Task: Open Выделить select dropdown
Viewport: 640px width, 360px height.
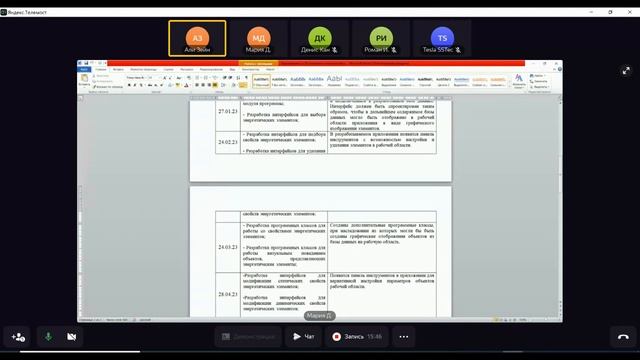Action: point(539,87)
